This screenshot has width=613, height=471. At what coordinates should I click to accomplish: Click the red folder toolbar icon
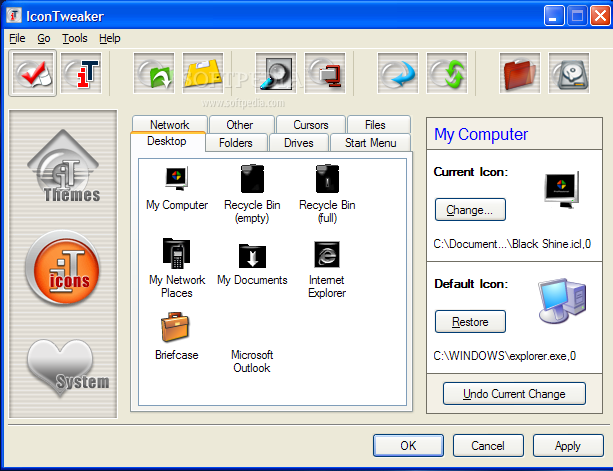pos(520,73)
